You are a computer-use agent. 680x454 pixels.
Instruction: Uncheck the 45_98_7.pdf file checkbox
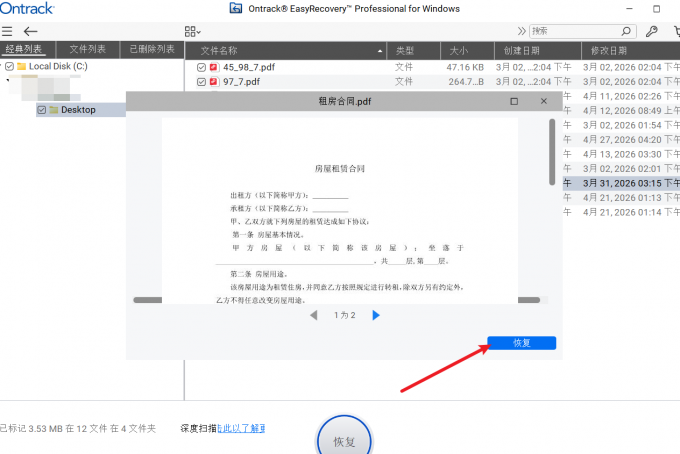click(201, 67)
